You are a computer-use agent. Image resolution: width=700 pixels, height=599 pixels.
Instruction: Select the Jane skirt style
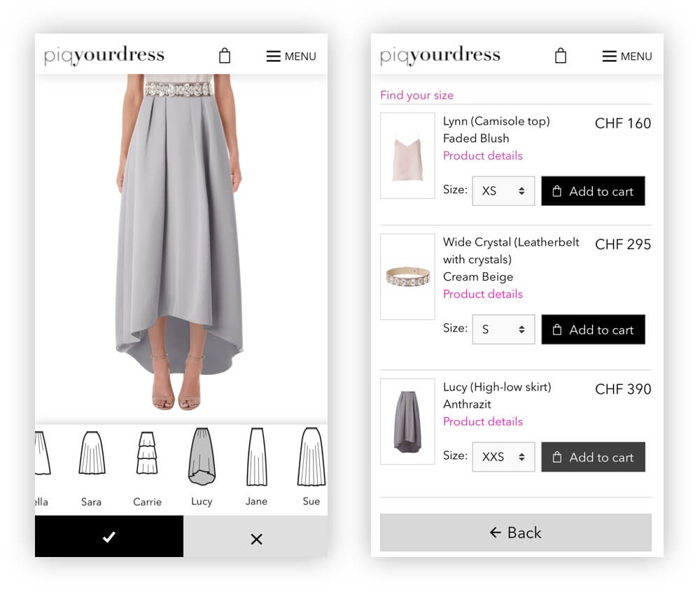pyautogui.click(x=257, y=467)
